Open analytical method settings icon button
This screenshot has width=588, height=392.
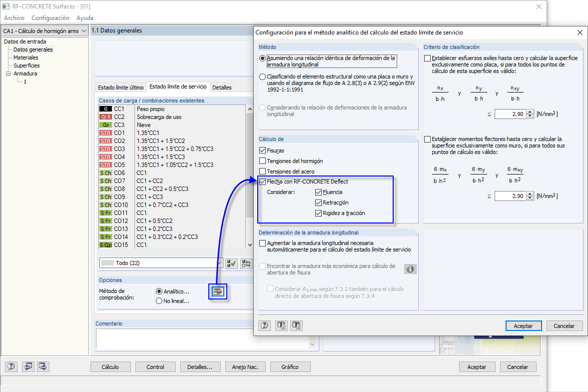click(217, 291)
